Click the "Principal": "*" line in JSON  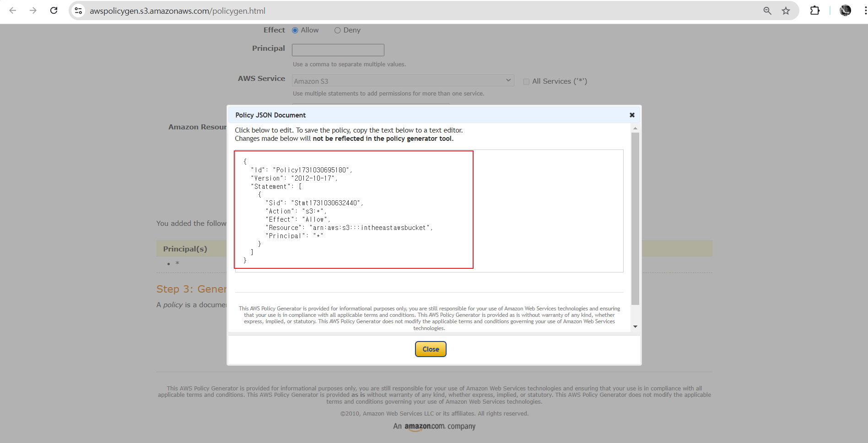coord(294,236)
